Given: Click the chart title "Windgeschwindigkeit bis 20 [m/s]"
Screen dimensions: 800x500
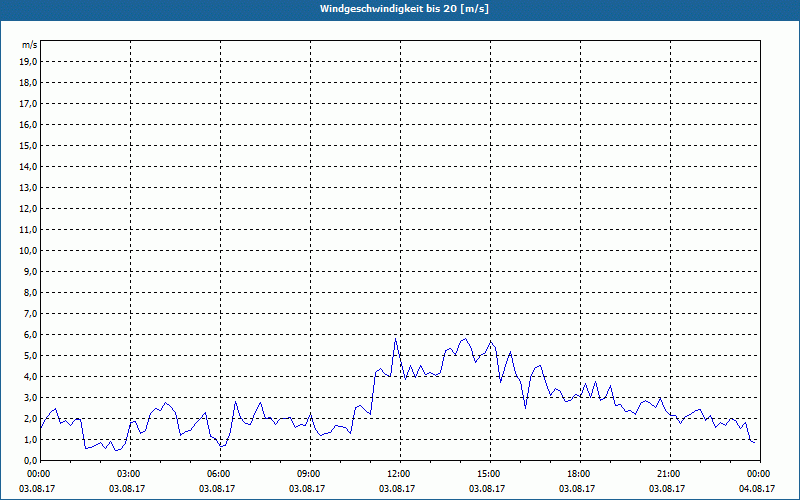Looking at the screenshot, I should coord(404,9).
